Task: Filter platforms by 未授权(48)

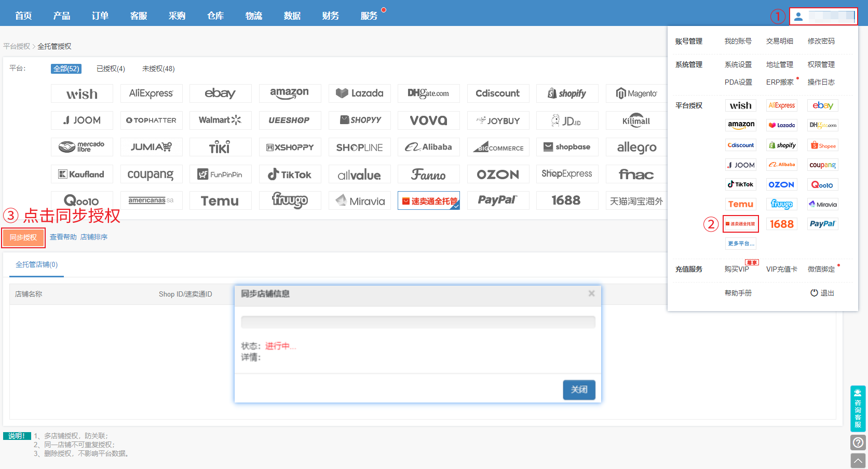Action: [158, 69]
